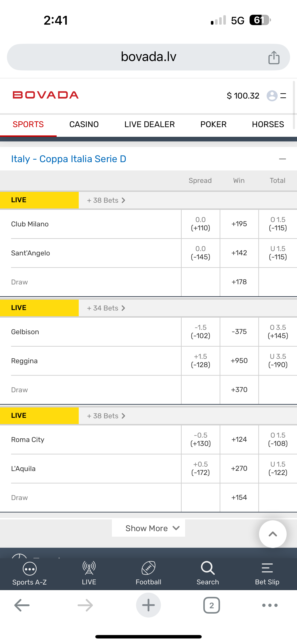The image size is (297, 644).
Task: Expand Show More matches
Action: [x=148, y=528]
